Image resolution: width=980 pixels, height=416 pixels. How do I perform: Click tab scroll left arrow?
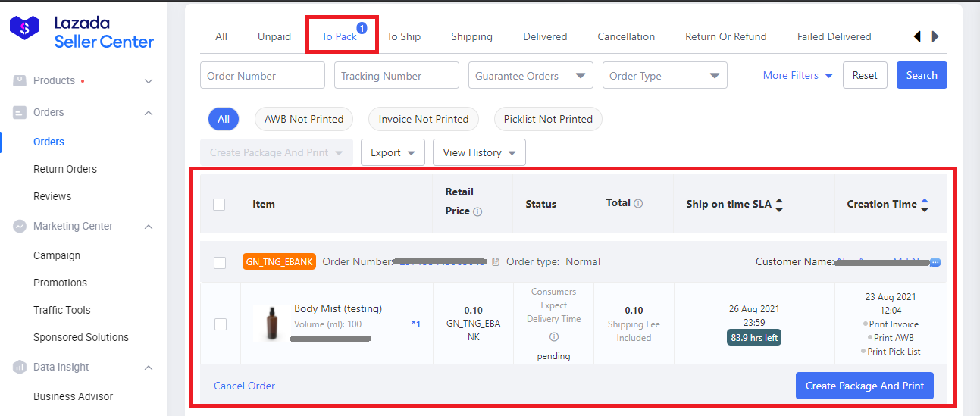click(x=917, y=36)
